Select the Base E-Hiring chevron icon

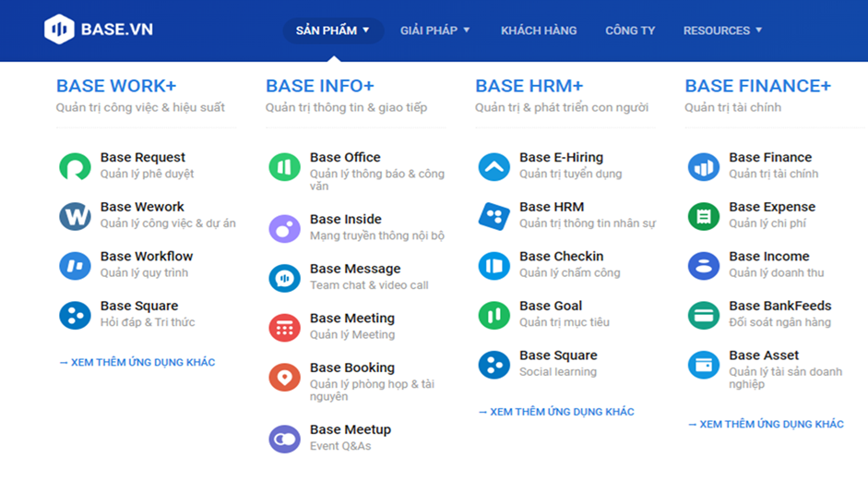tap(494, 167)
